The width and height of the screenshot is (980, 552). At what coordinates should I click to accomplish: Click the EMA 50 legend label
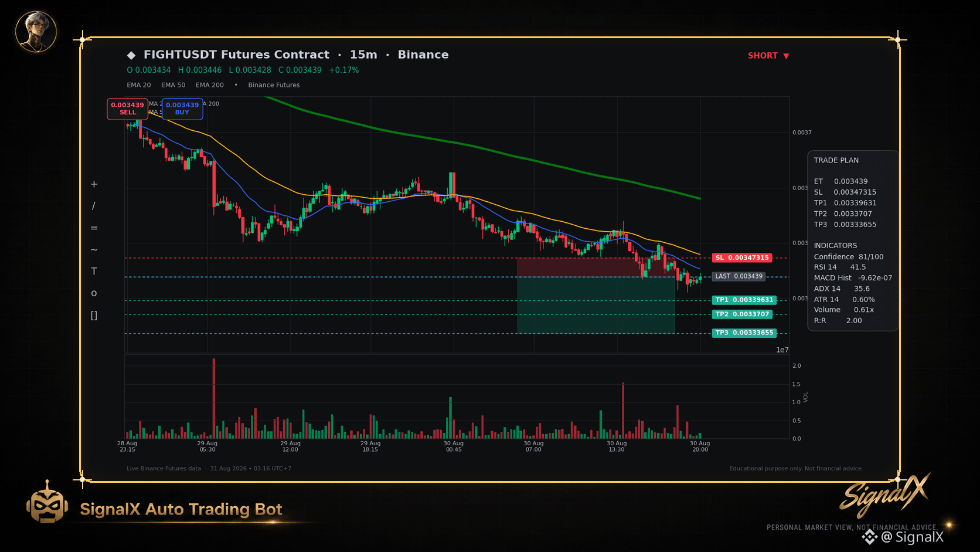pyautogui.click(x=173, y=85)
